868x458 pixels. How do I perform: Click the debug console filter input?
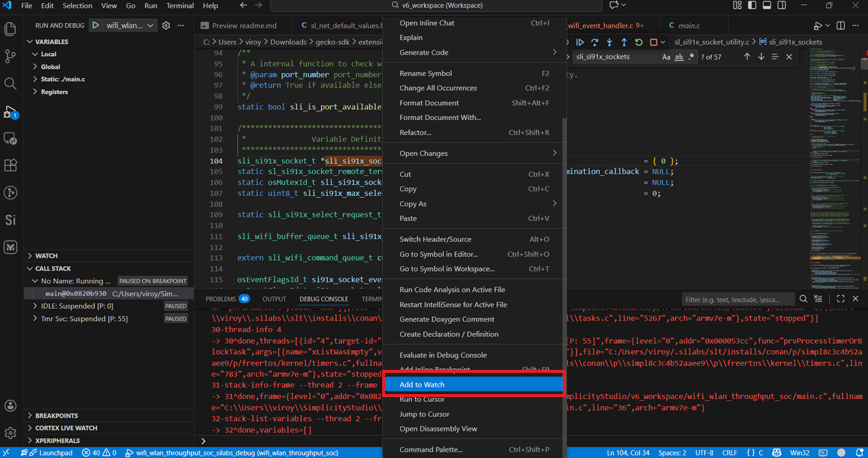(x=738, y=299)
